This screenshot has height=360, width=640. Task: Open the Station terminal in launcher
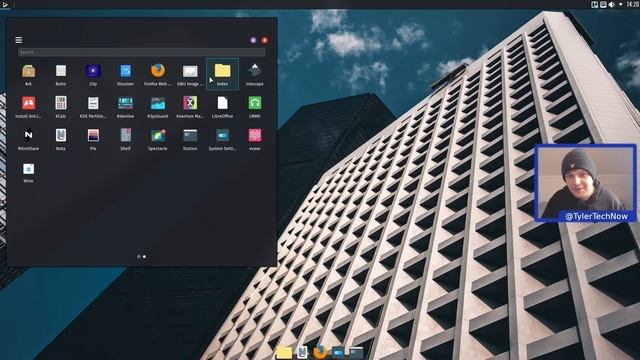tap(190, 139)
